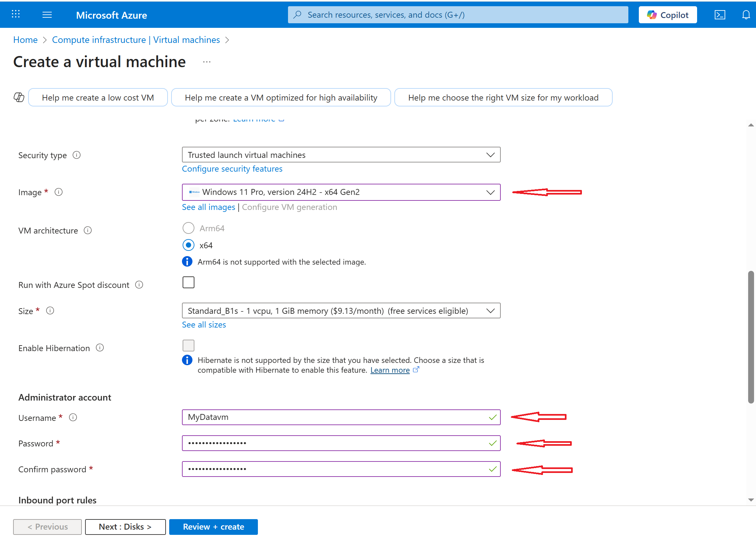Launch Cloud Shell from the top bar
The image size is (756, 545).
tap(719, 15)
